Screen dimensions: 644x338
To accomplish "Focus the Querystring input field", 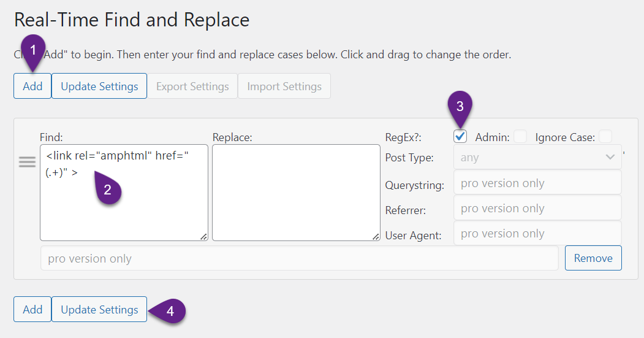I will tap(537, 183).
